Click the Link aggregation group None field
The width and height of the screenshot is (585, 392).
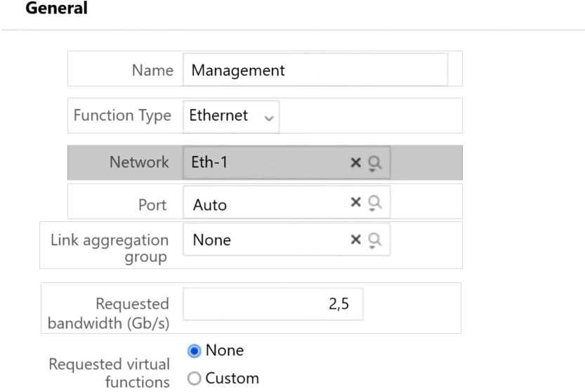287,240
